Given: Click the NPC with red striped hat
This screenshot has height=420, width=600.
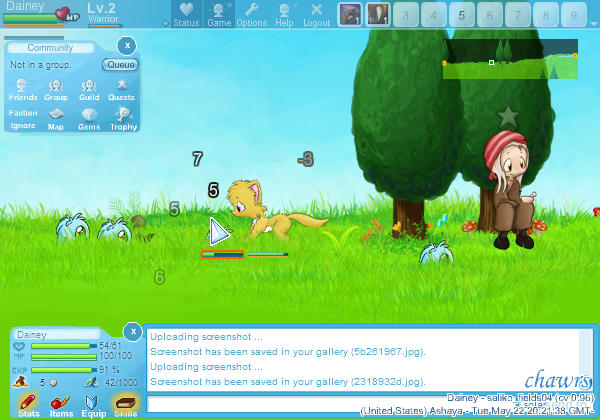Looking at the screenshot, I should click(x=509, y=189).
